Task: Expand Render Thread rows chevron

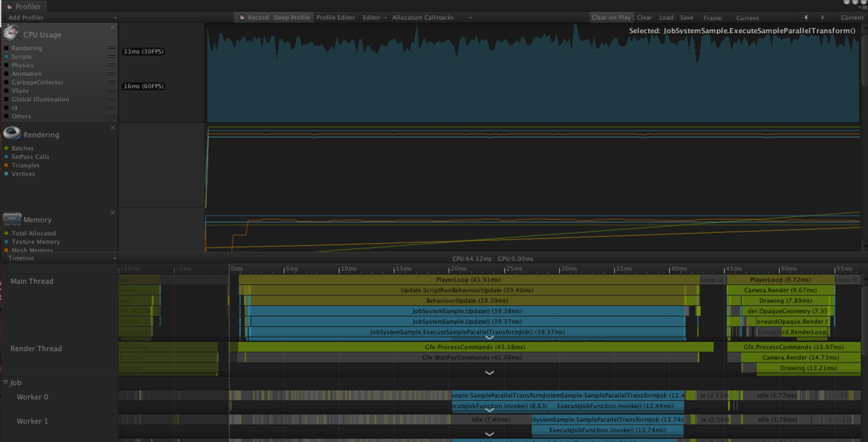Action: pos(490,373)
